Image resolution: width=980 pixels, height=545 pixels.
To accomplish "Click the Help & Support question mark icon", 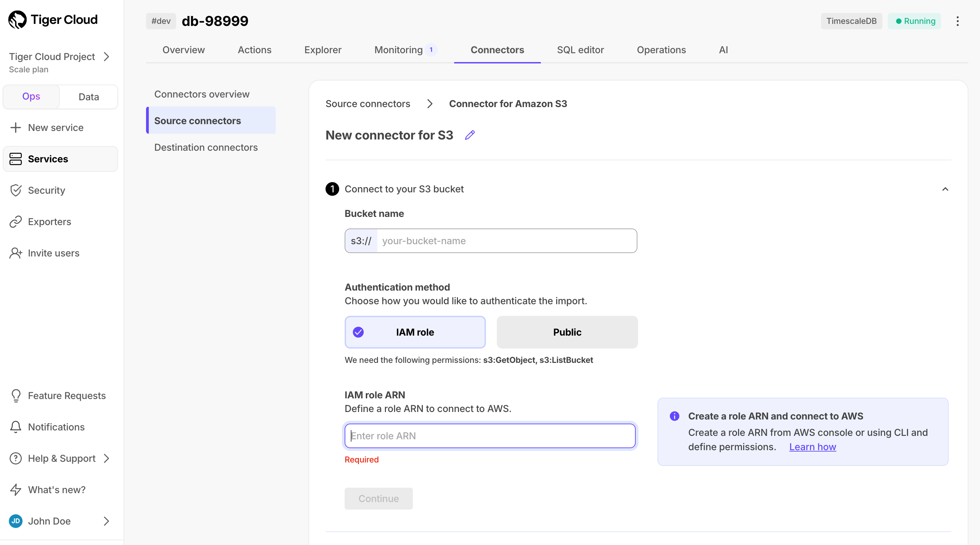I will tap(16, 458).
